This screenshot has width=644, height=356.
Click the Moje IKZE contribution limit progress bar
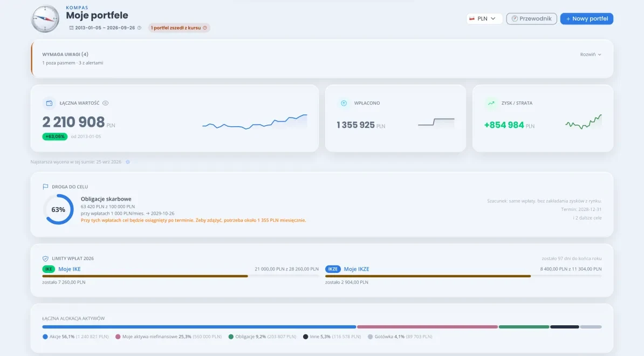(x=463, y=276)
